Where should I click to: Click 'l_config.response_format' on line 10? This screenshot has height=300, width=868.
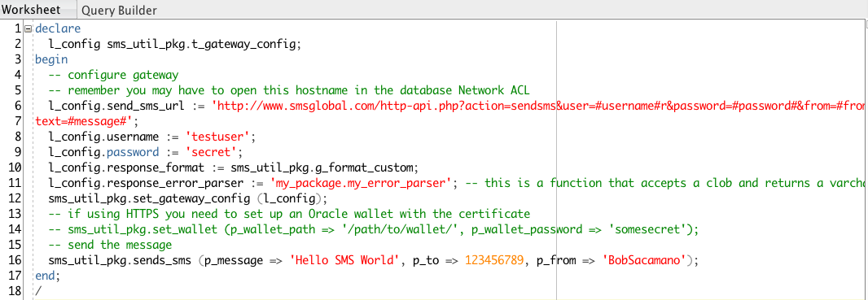[x=127, y=167]
